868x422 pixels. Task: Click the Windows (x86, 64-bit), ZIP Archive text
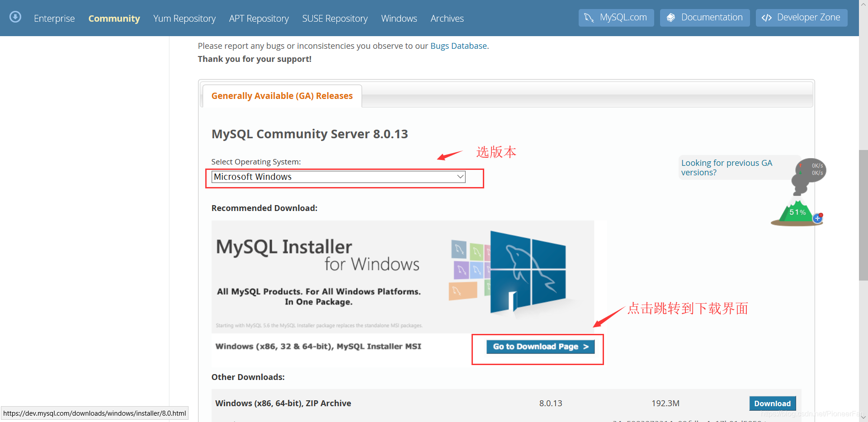283,403
